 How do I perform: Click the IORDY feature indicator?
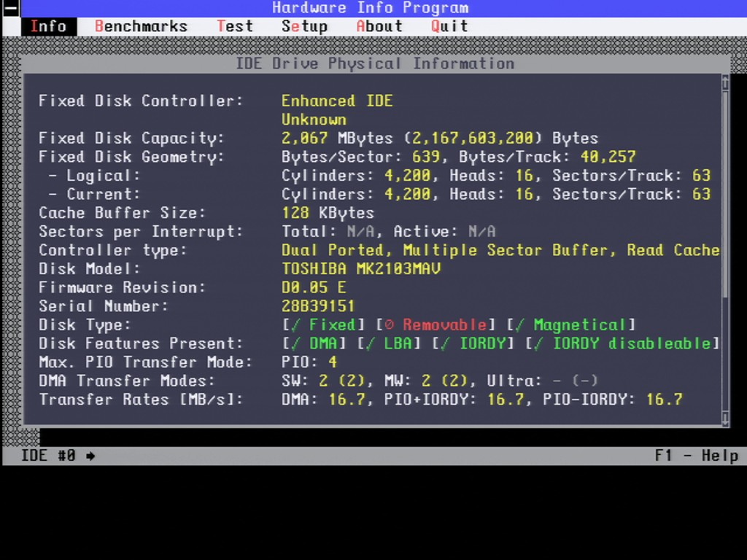click(473, 343)
